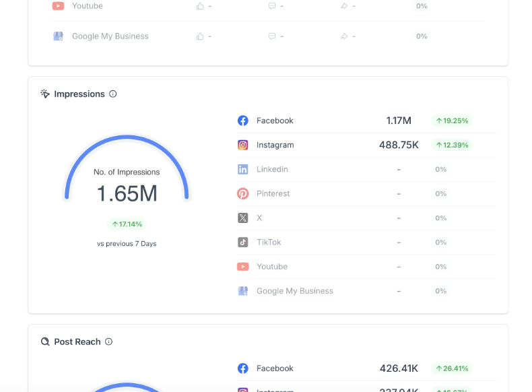Image resolution: width=532 pixels, height=392 pixels.
Task: Click the info icon beside Post Reach
Action: pyautogui.click(x=108, y=342)
